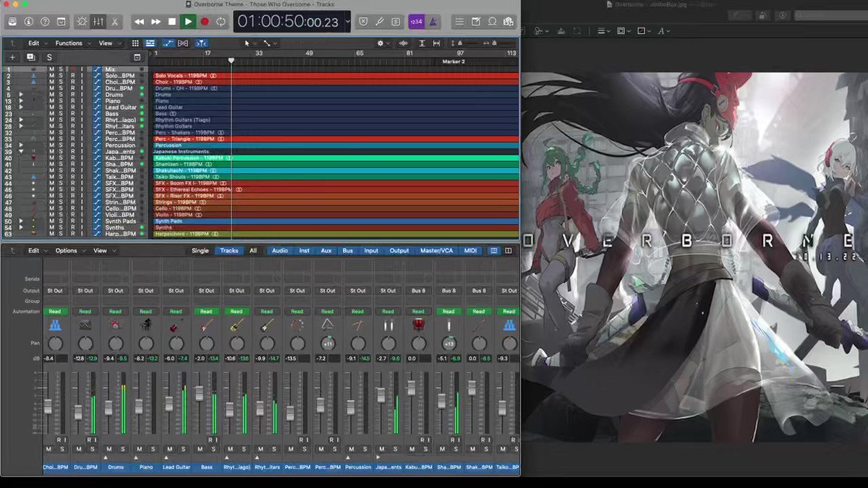
Task: Open the Note Pad icon
Action: point(476,22)
